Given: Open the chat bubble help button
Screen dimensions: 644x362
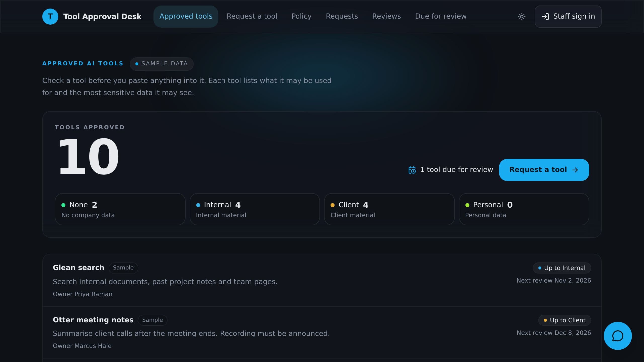Looking at the screenshot, I should (x=618, y=336).
